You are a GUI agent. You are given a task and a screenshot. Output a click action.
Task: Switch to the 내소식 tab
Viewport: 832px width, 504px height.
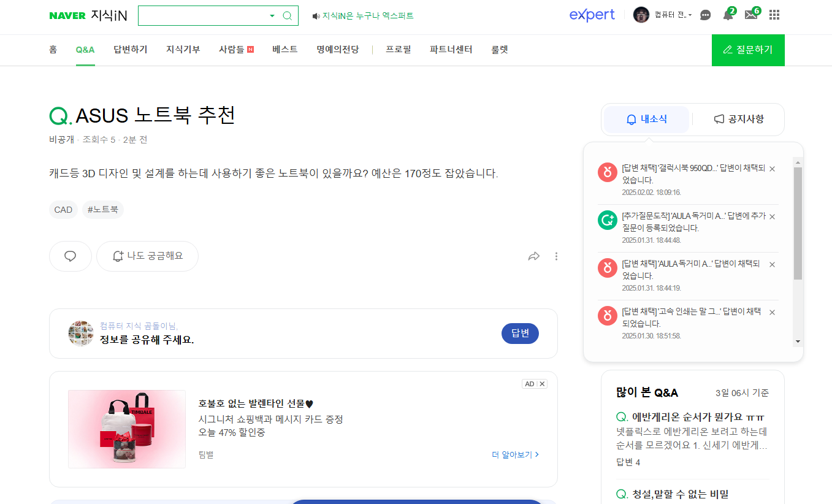point(647,120)
